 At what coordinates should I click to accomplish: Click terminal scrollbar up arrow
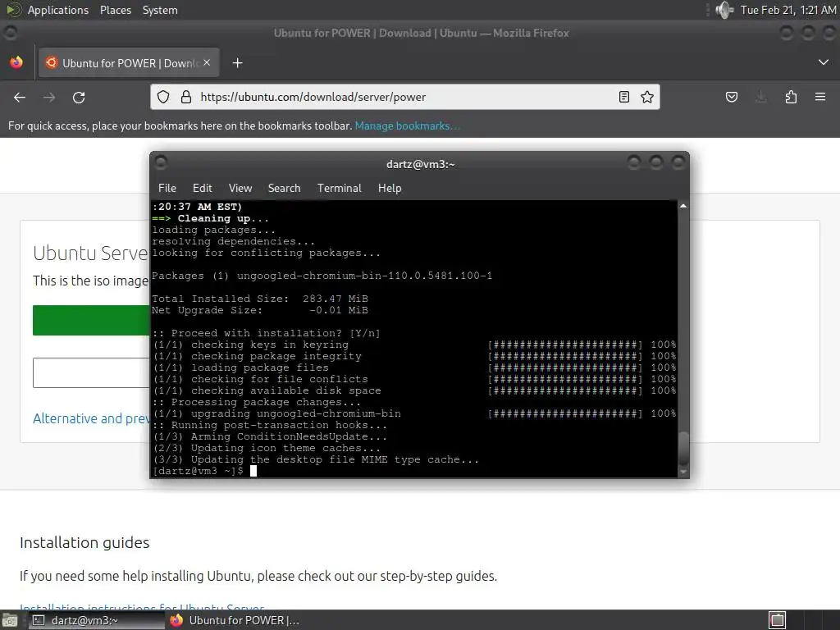[x=683, y=206]
